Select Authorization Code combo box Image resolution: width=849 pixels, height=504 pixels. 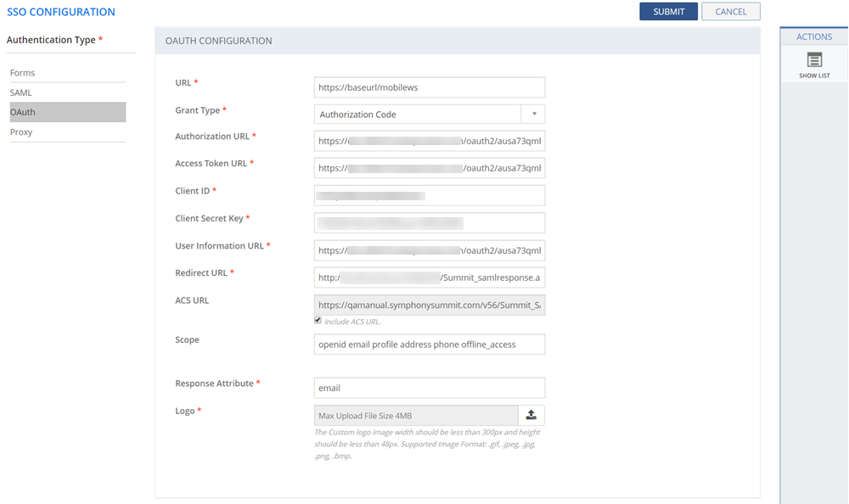point(418,114)
